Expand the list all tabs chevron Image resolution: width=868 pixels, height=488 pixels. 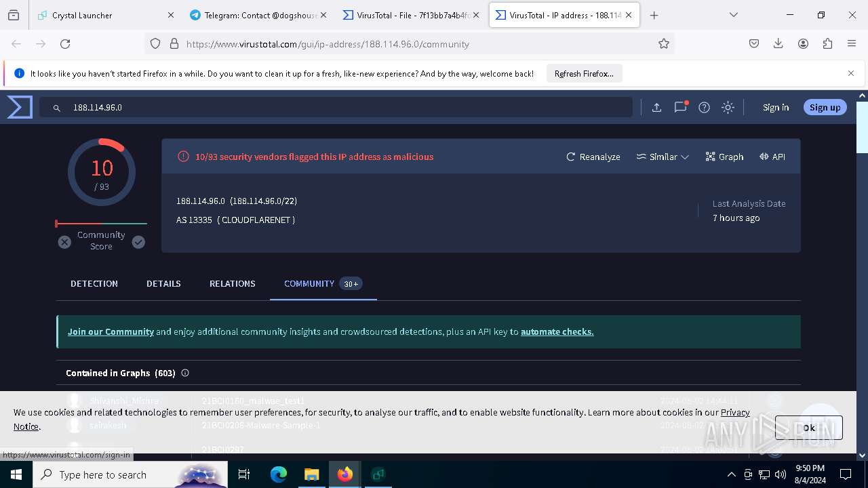click(734, 15)
